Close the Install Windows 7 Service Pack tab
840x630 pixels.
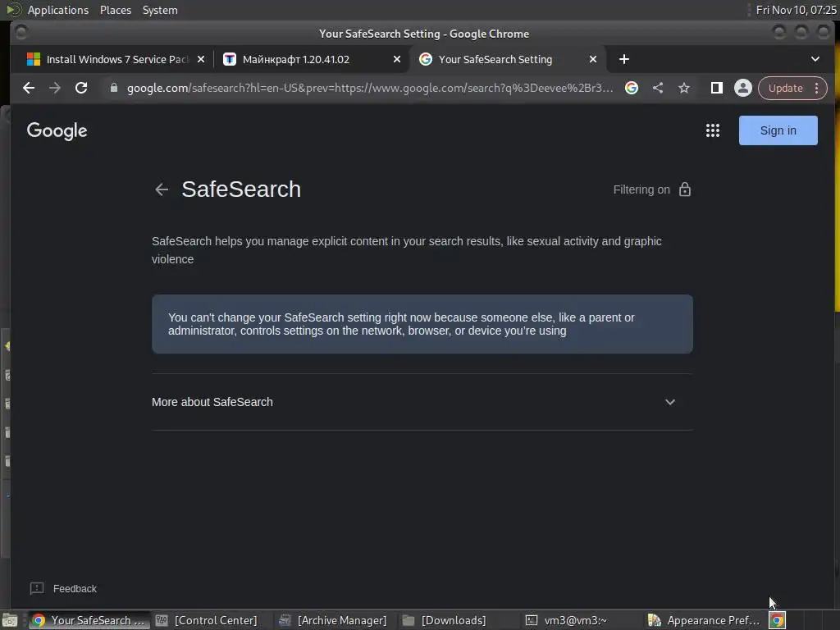201,59
